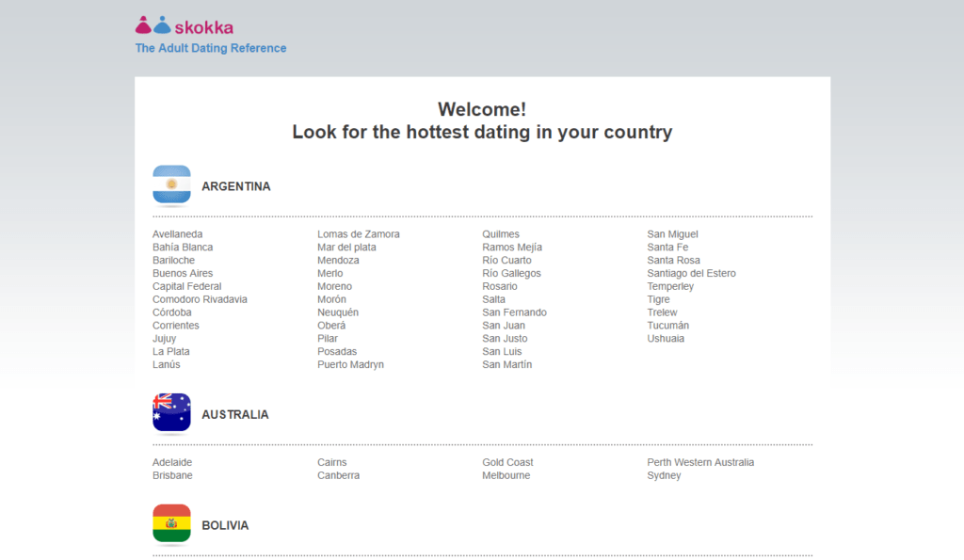Click the Skokka logo
Viewport: 964px width, 560px height.
[185, 25]
